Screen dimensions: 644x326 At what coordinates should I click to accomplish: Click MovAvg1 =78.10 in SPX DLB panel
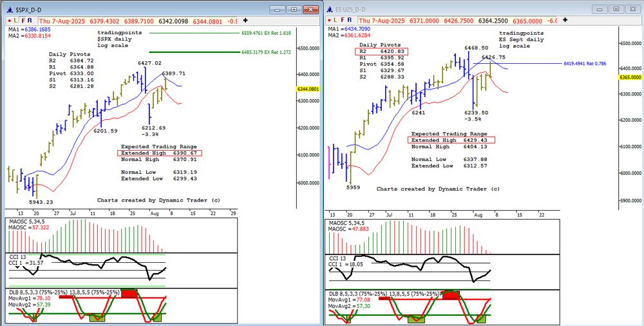[30, 299]
